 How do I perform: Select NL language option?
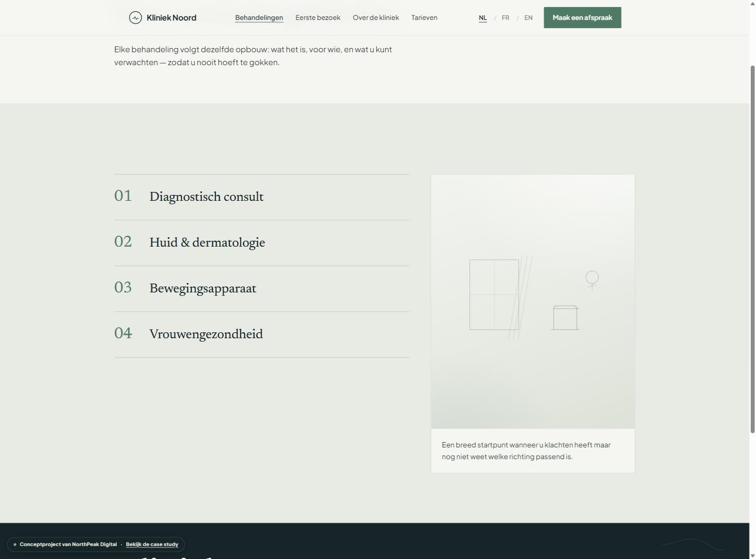point(482,18)
